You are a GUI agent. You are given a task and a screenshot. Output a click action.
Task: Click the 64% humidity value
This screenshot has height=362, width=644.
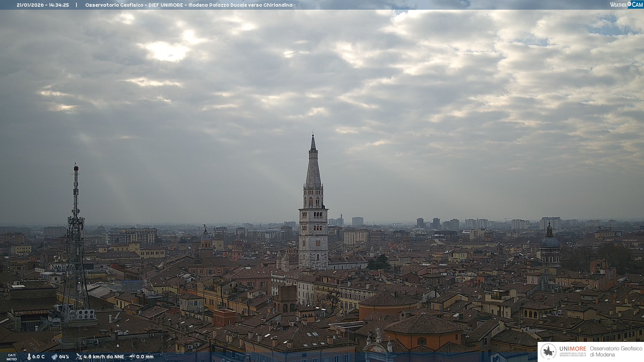click(x=64, y=357)
